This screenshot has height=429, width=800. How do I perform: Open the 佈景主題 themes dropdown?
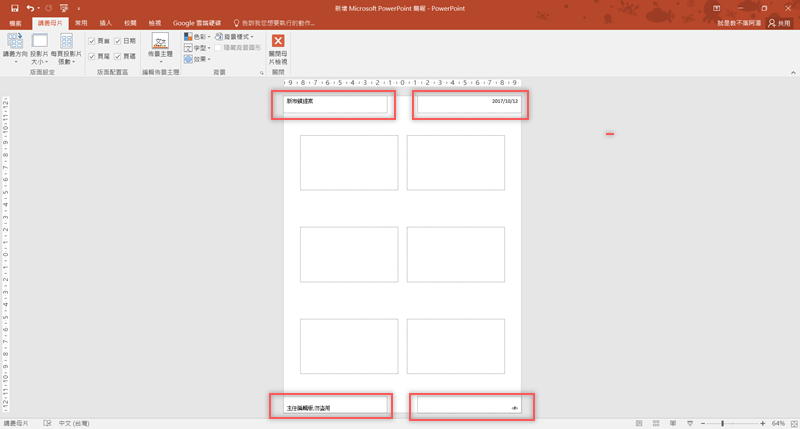coord(160,48)
